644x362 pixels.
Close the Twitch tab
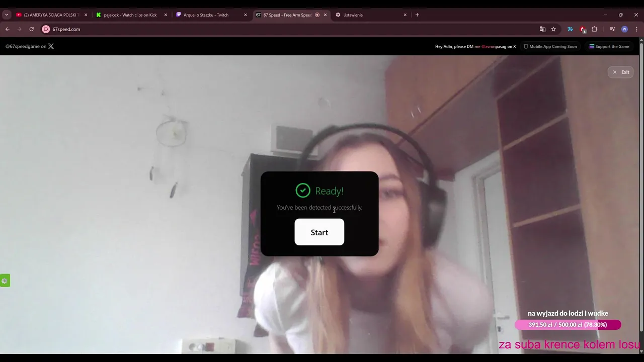click(246, 15)
